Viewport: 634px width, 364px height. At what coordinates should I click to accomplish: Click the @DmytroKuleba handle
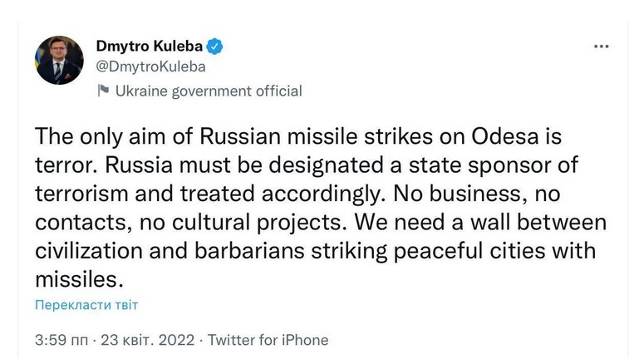coord(150,67)
